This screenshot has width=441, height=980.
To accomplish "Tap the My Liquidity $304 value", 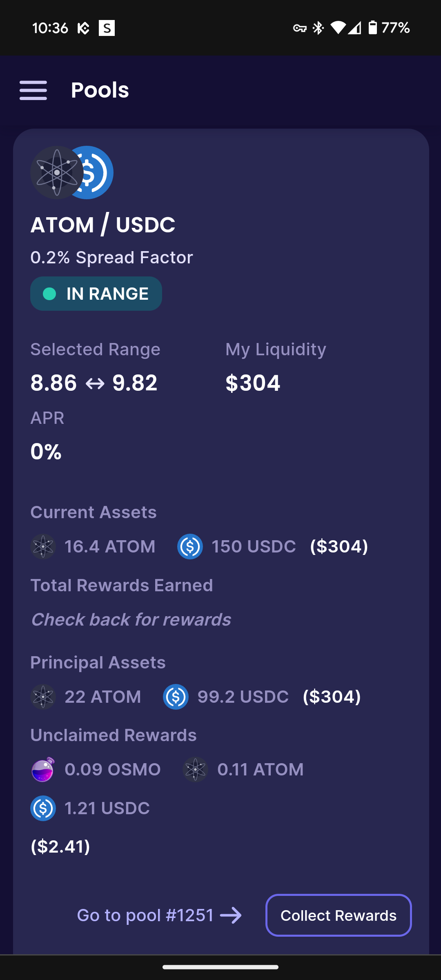I will (253, 383).
